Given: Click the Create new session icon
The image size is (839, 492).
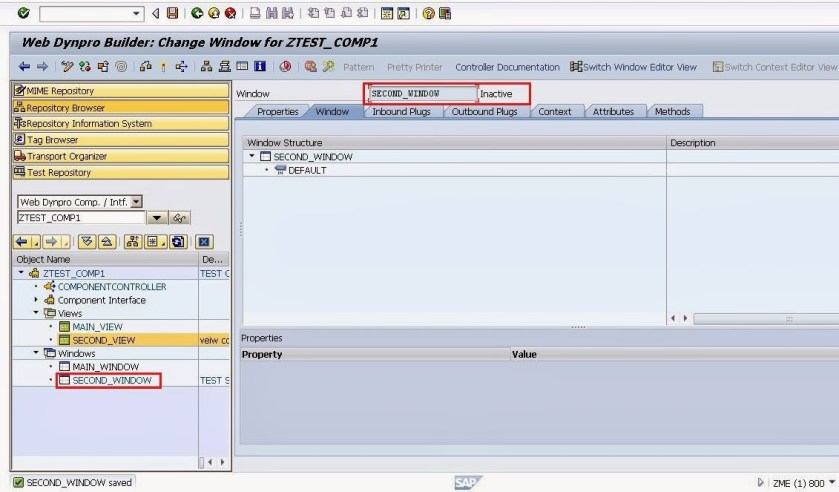Looking at the screenshot, I should [x=387, y=13].
